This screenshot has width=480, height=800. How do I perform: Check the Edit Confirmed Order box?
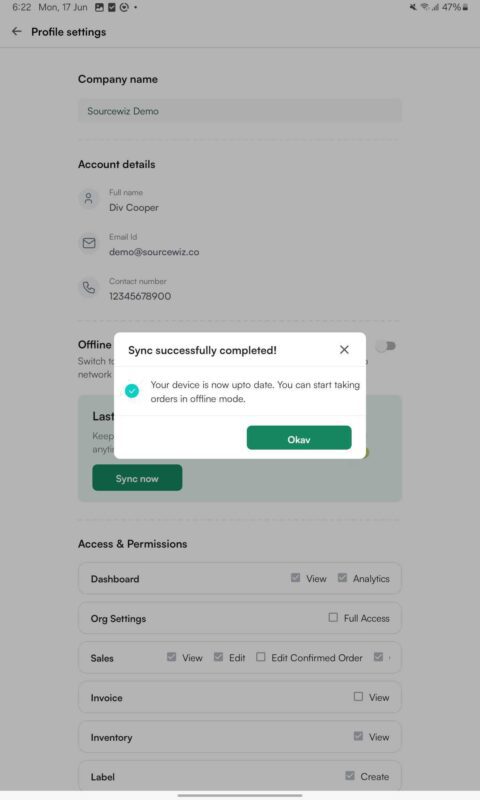(261, 657)
